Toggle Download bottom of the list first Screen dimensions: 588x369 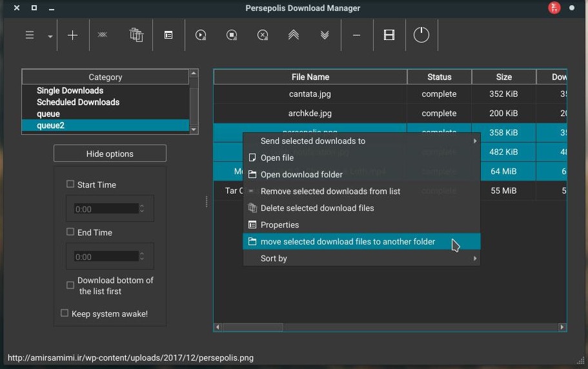point(70,285)
